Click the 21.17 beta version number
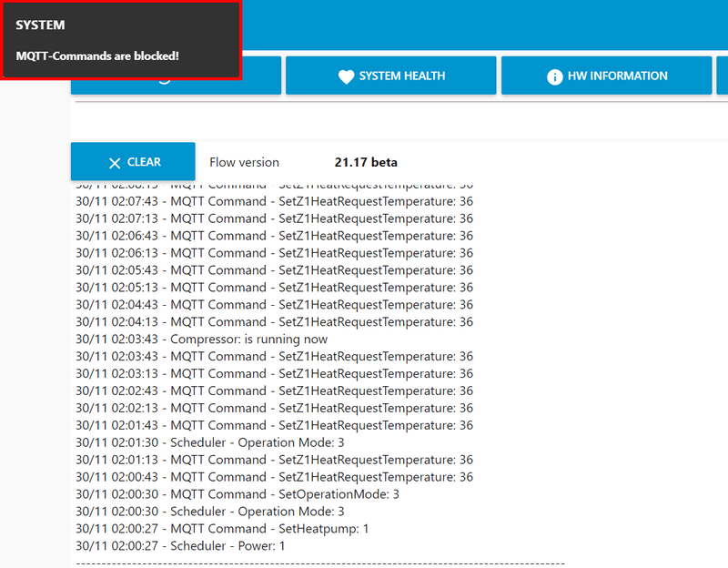The width and height of the screenshot is (728, 568). [366, 162]
